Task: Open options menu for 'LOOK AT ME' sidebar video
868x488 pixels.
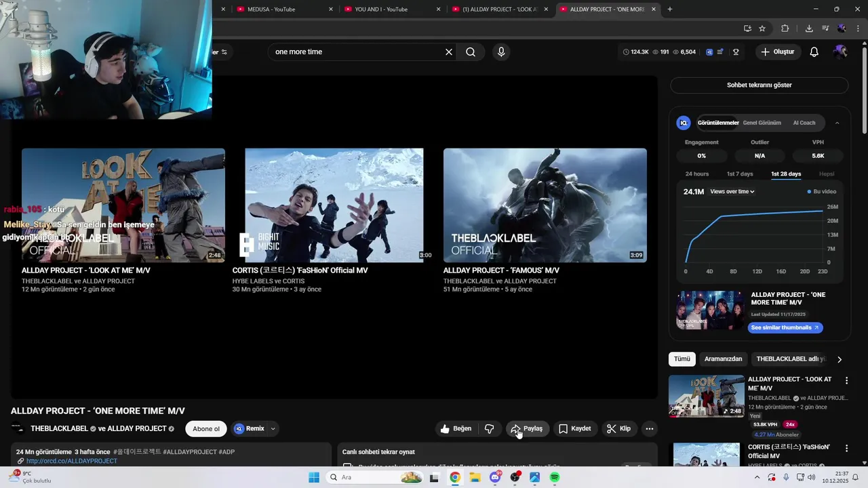Action: (x=846, y=381)
